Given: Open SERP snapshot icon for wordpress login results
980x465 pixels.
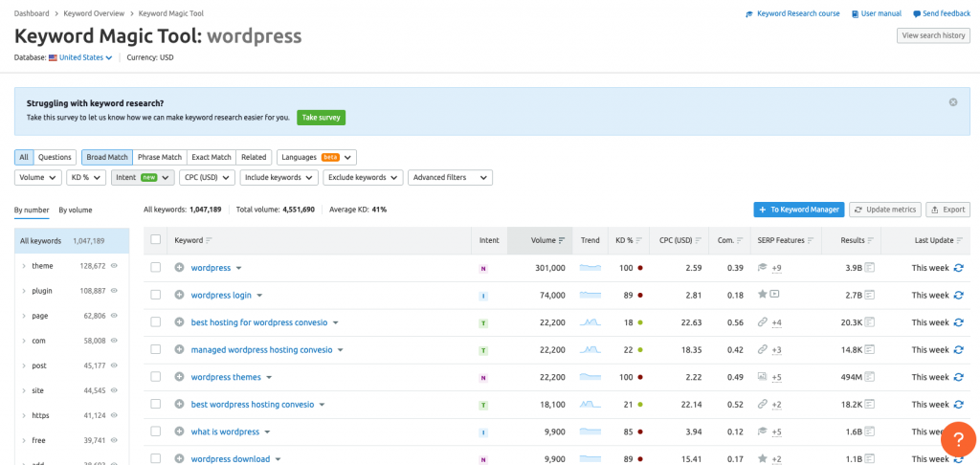Looking at the screenshot, I should pyautogui.click(x=869, y=295).
